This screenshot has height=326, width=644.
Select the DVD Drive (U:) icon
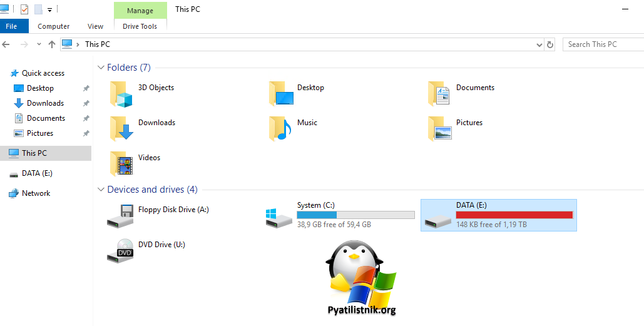(120, 250)
